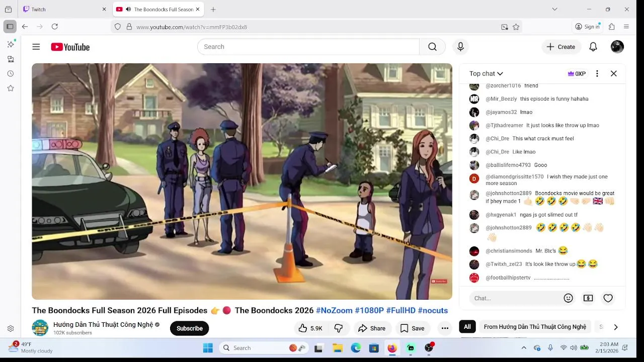This screenshot has width=644, height=362.
Task: Focus the YouTube search box
Action: click(308, 47)
